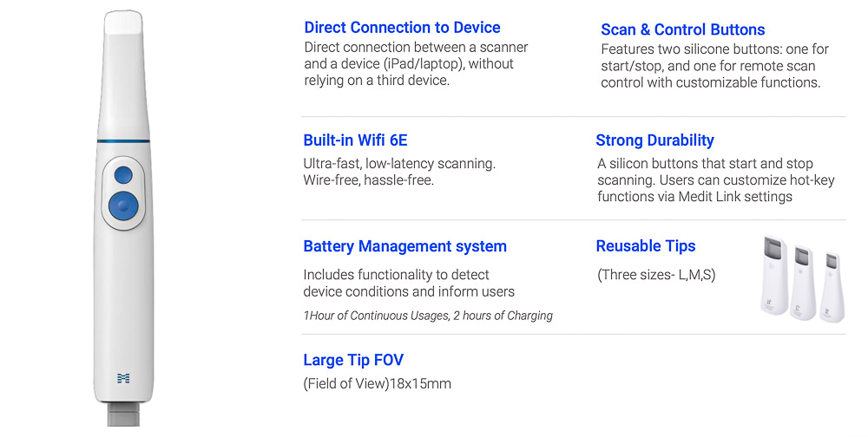The width and height of the screenshot is (868, 437).
Task: Click the Scan & Control Buttons heading
Action: tap(682, 29)
